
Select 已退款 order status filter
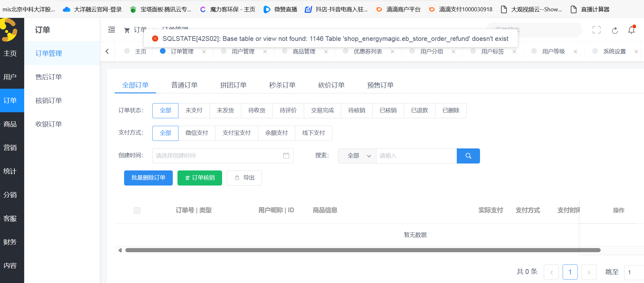(x=419, y=111)
